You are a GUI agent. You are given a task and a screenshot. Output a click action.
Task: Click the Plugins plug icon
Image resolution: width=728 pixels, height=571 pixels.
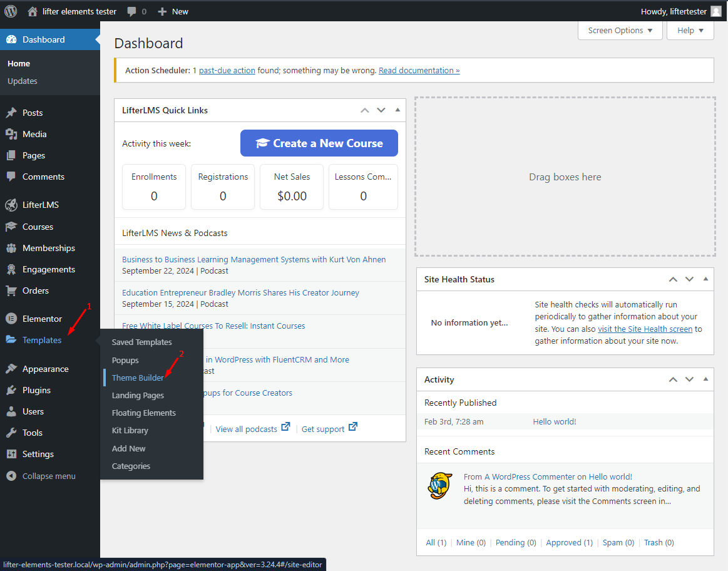(14, 389)
